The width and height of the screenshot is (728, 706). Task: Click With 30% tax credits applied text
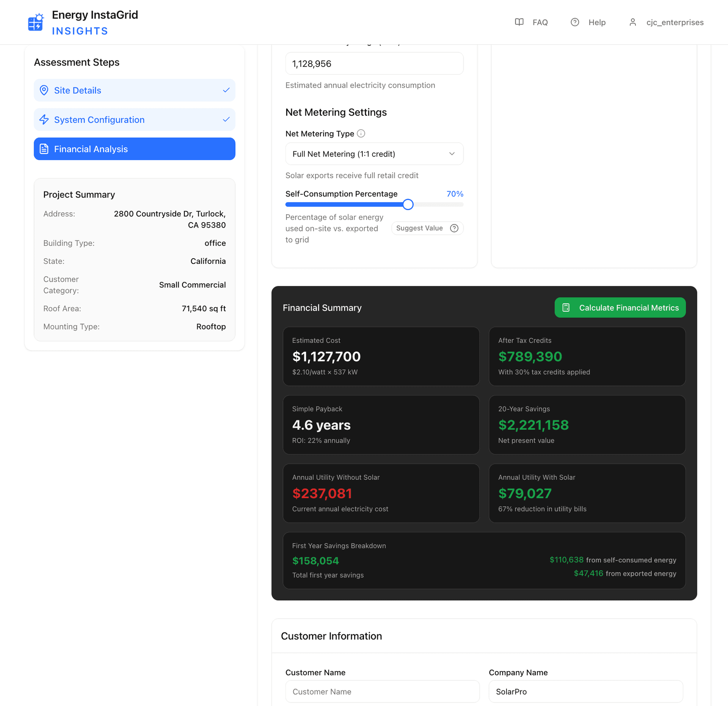coord(544,372)
